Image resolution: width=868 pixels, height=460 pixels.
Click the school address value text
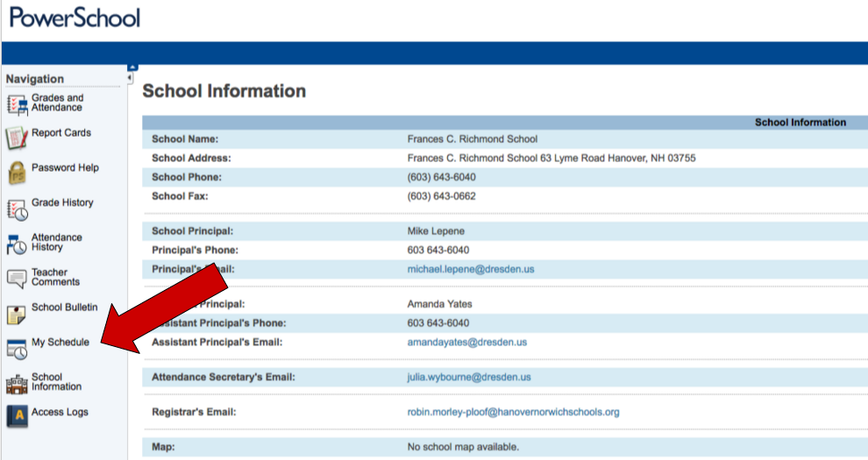click(551, 158)
